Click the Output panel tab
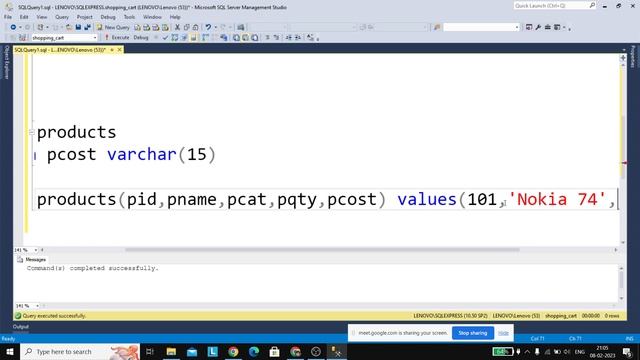This screenshot has height=360, width=640. click(x=20, y=327)
